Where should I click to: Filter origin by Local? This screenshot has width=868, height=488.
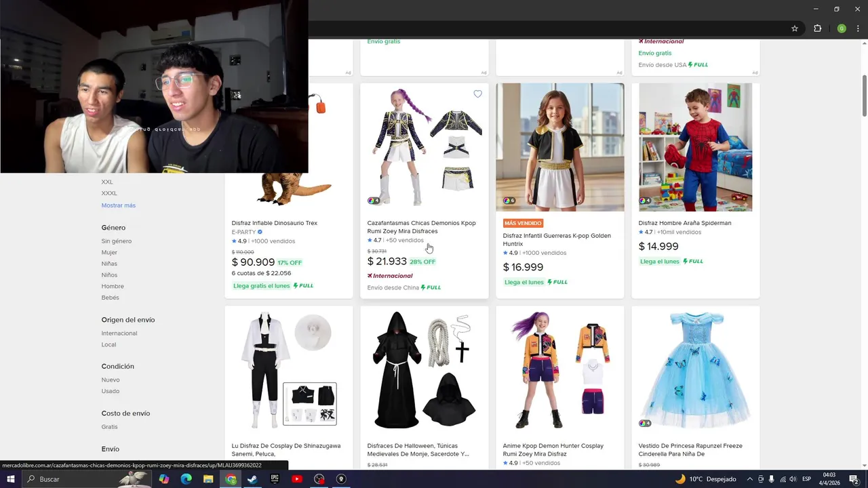pos(108,344)
